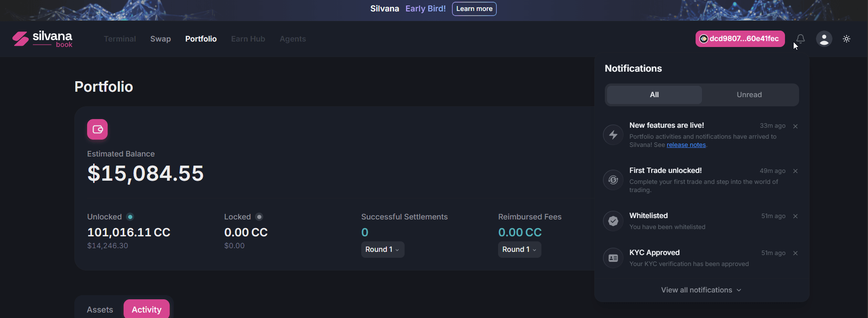Open Round 1 dropdown under Reimbursed Fees
868x318 pixels.
(520, 250)
